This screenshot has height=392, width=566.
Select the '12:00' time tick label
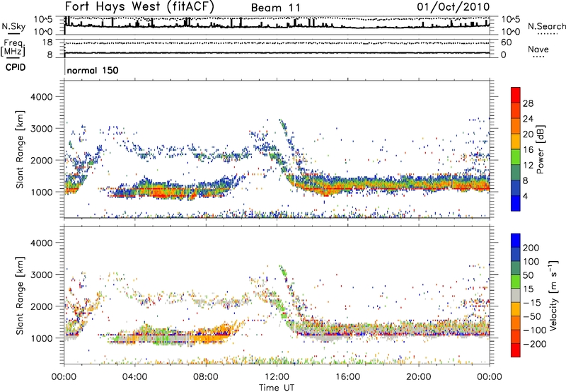click(x=277, y=377)
